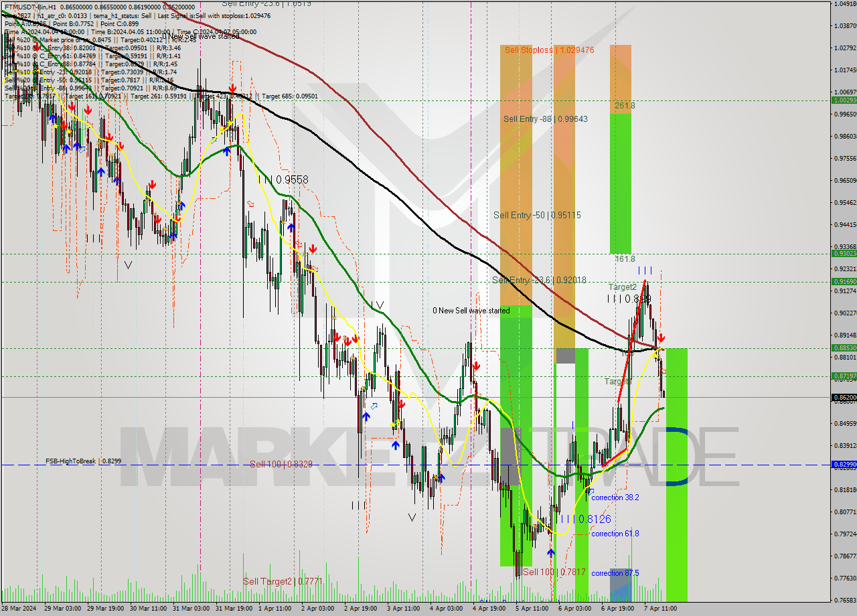The height and width of the screenshot is (616, 857).
Task: Click the green 1.00293 price tag
Action: [x=844, y=100]
